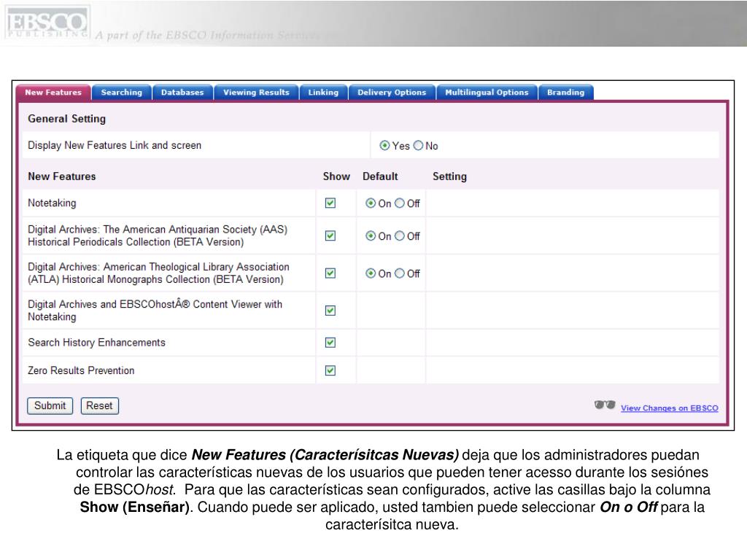The width and height of the screenshot is (747, 560).
Task: Toggle Show for Content Viewer with Notetaking
Action: coord(330,311)
